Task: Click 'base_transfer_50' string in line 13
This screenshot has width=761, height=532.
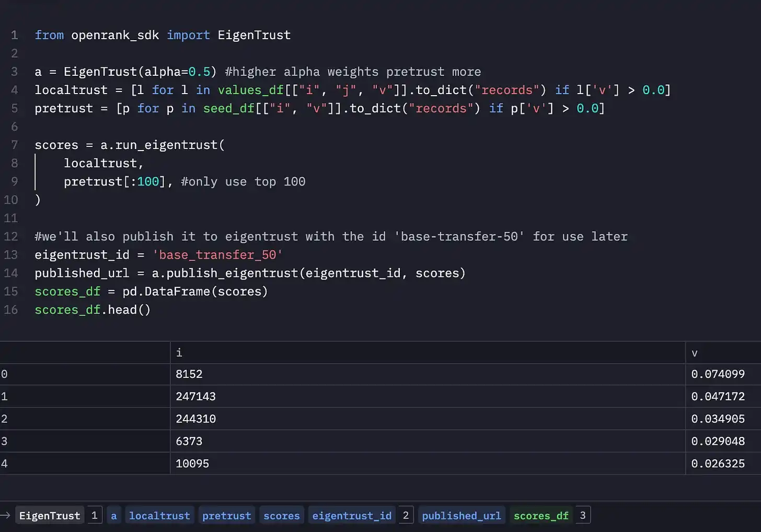Action: point(217,255)
